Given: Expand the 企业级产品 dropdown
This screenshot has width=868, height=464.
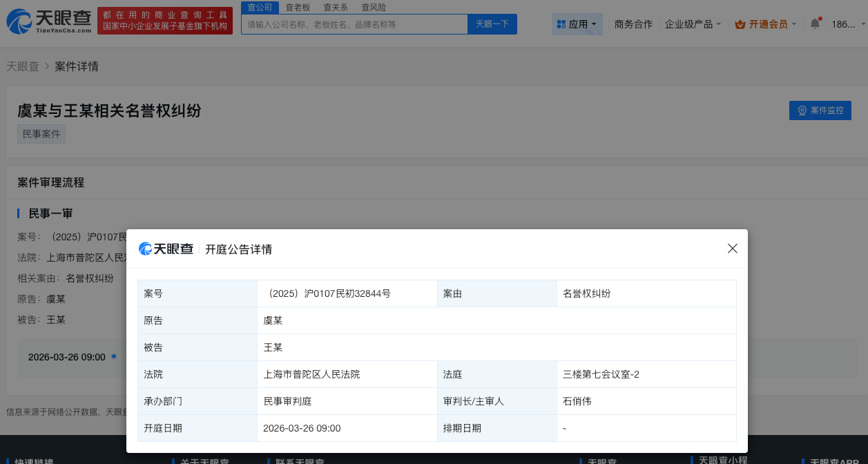Looking at the screenshot, I should 693,23.
